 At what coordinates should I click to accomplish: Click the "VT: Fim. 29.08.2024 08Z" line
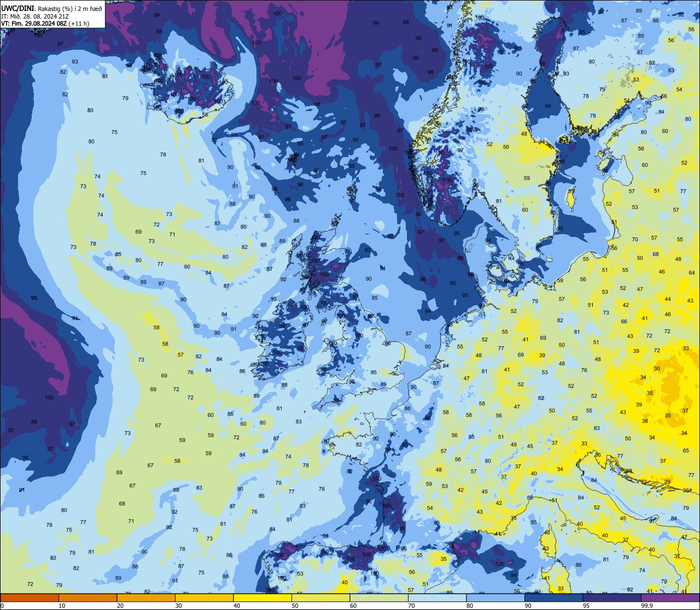coord(34,24)
